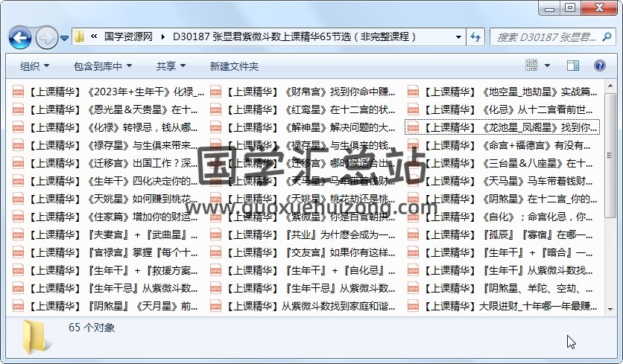Open the view options dropdown arrow

pyautogui.click(x=547, y=66)
